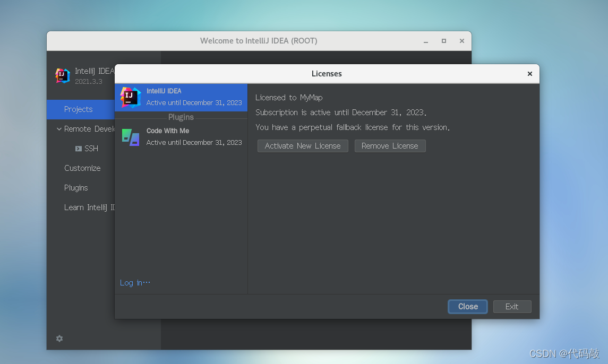Close the Licenses dialog with X

pos(529,74)
